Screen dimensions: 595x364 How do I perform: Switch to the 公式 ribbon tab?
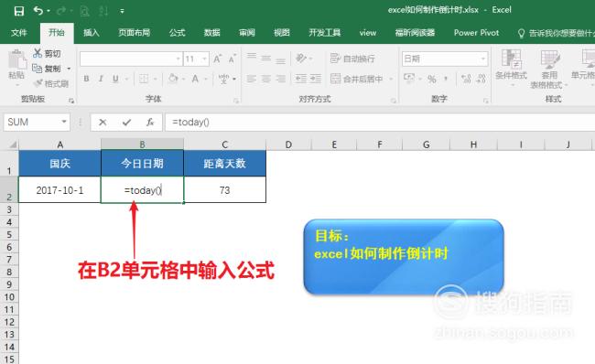click(178, 33)
